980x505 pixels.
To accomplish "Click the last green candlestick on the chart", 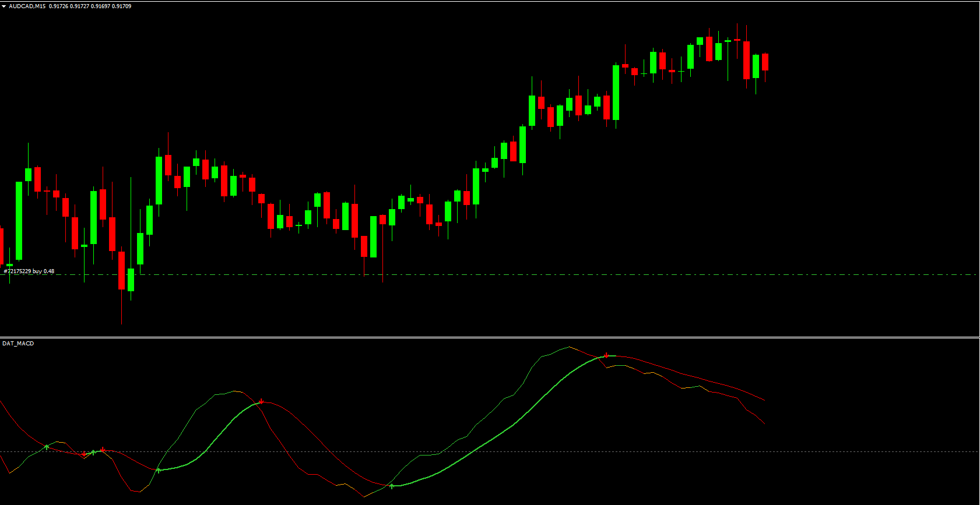I will [x=756, y=66].
